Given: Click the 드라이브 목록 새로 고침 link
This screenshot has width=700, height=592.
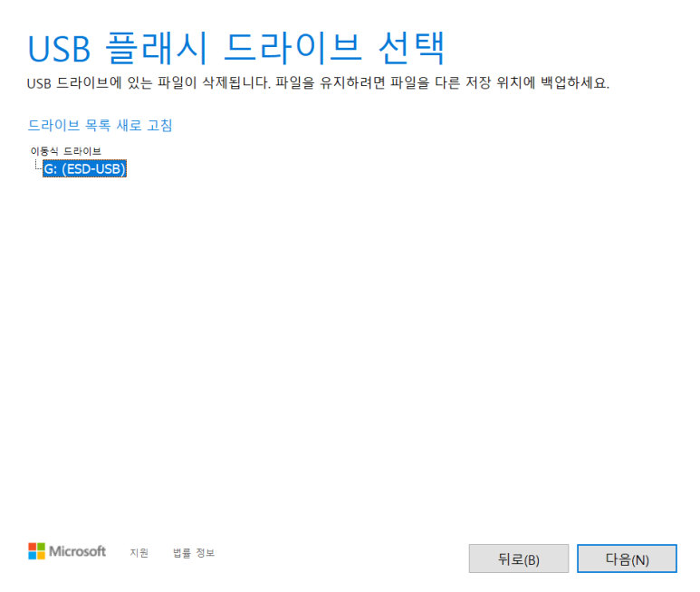Looking at the screenshot, I should [x=100, y=125].
